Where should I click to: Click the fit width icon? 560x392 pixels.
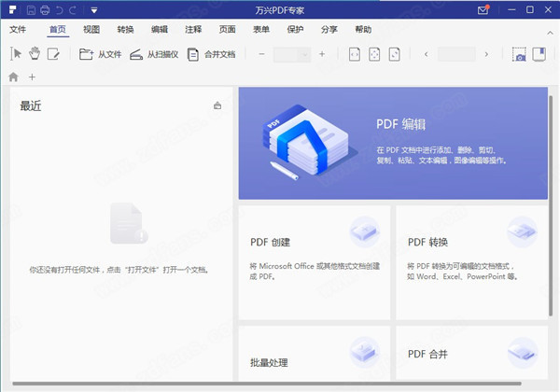pyautogui.click(x=355, y=54)
